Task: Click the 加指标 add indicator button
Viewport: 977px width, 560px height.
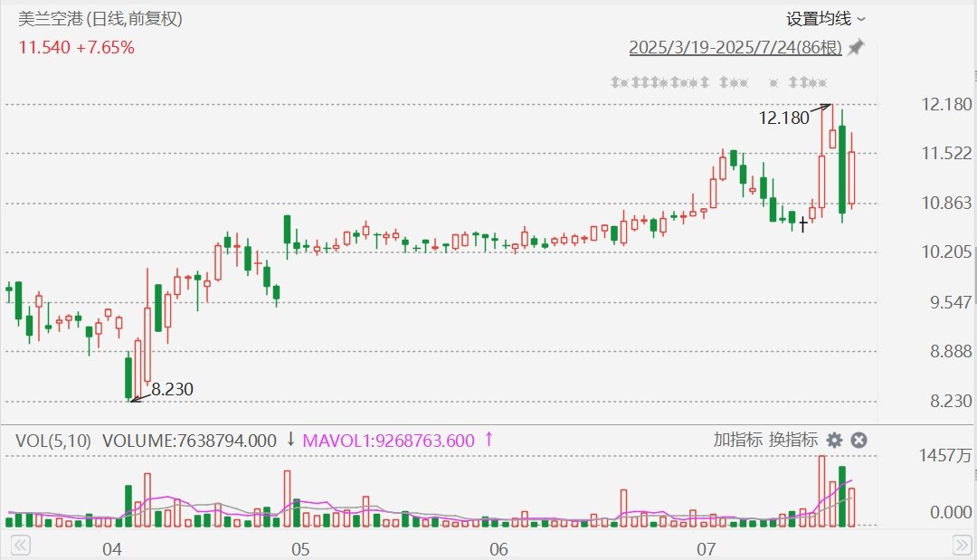Action: click(738, 440)
